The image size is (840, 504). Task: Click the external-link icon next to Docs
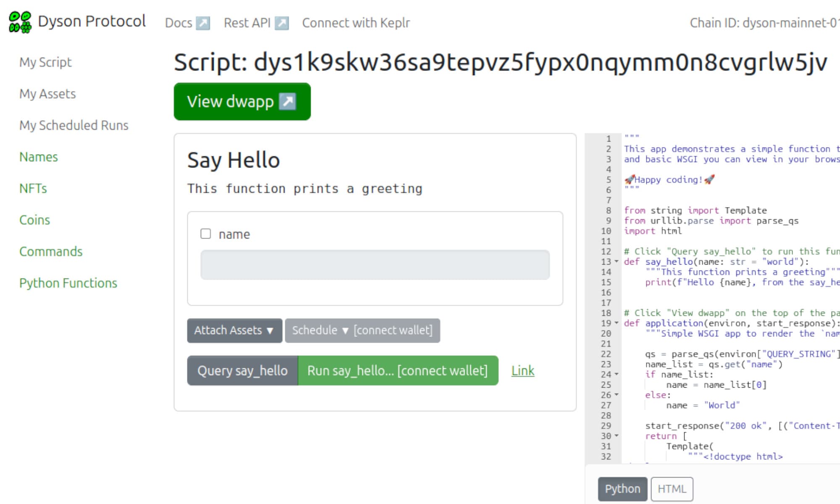tap(203, 23)
